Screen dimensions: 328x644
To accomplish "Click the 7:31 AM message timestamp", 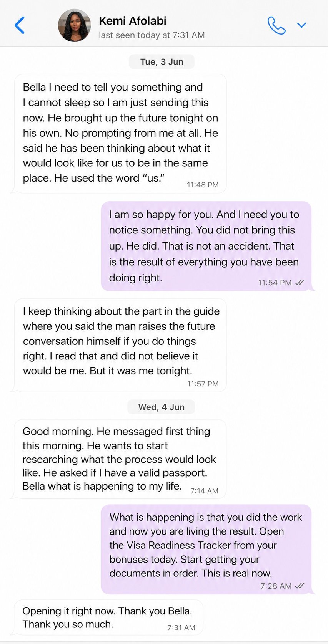I will coord(181,627).
